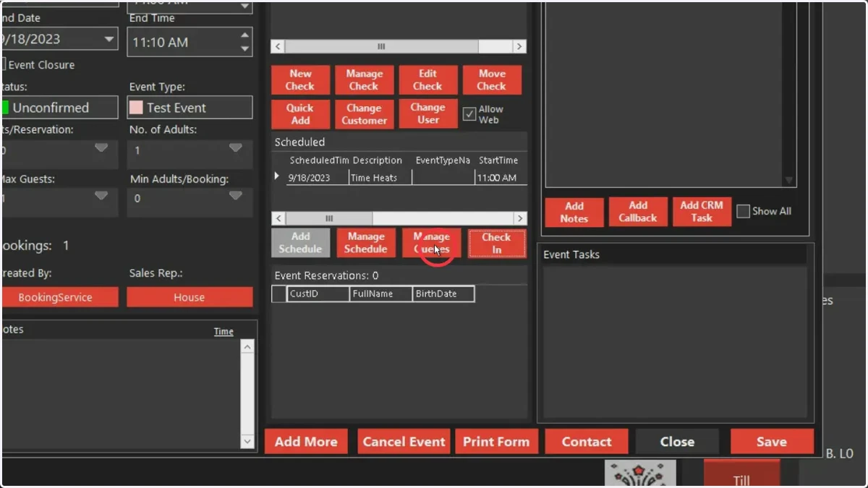Click the Print Form button
Image resolution: width=868 pixels, height=488 pixels.
(x=496, y=442)
